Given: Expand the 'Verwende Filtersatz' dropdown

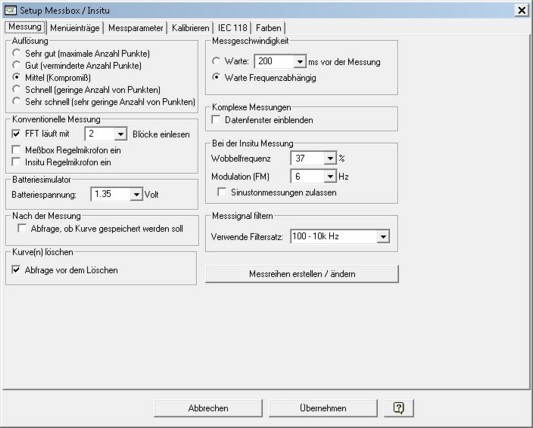Looking at the screenshot, I should pyautogui.click(x=383, y=237).
